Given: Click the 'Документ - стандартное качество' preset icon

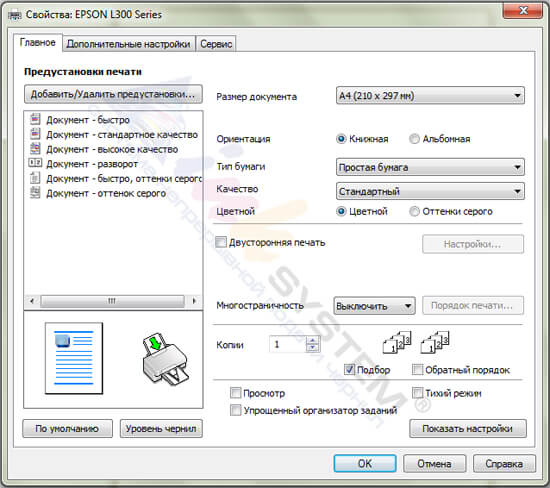Looking at the screenshot, I should [35, 134].
